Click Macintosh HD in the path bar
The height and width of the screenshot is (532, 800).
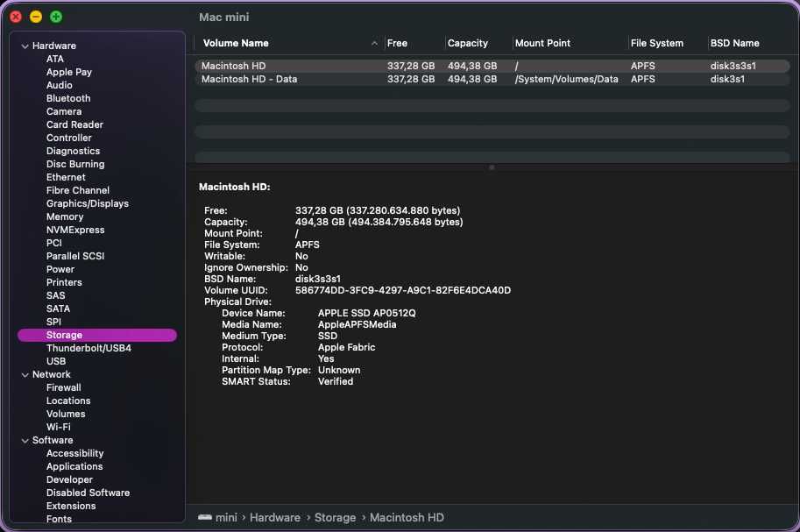click(x=407, y=518)
